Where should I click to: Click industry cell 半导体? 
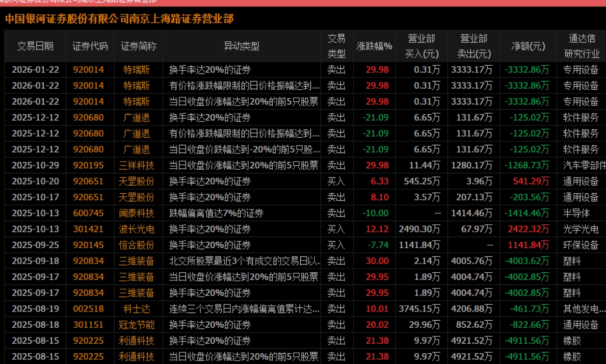[x=576, y=213]
